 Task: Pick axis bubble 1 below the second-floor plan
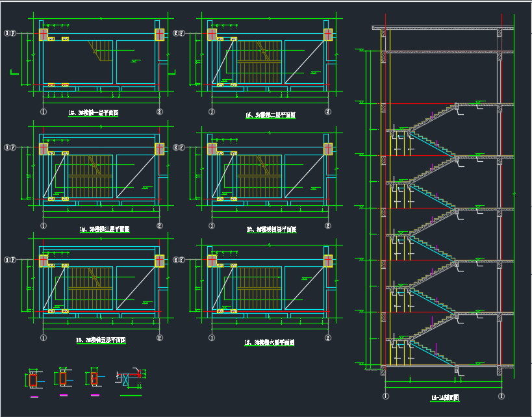coord(212,111)
